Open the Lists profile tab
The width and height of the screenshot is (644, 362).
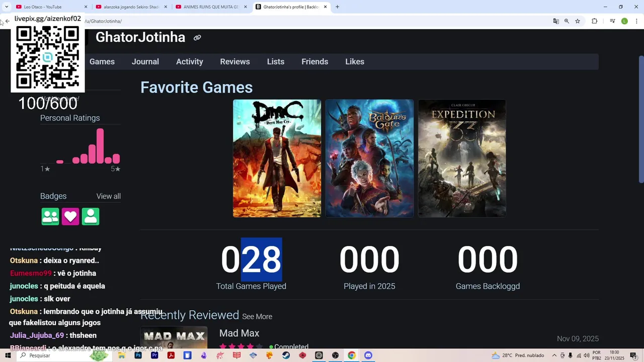[276, 62]
